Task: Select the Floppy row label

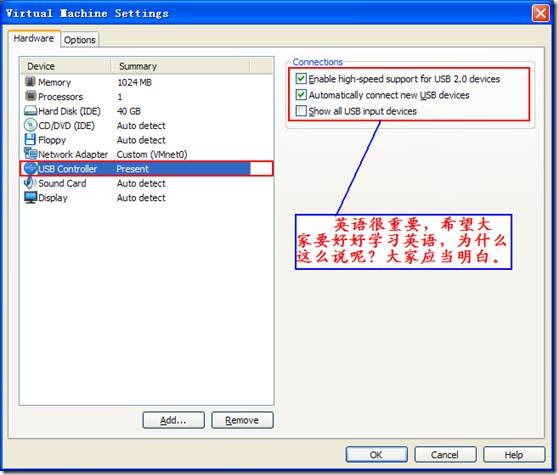Action: point(52,140)
